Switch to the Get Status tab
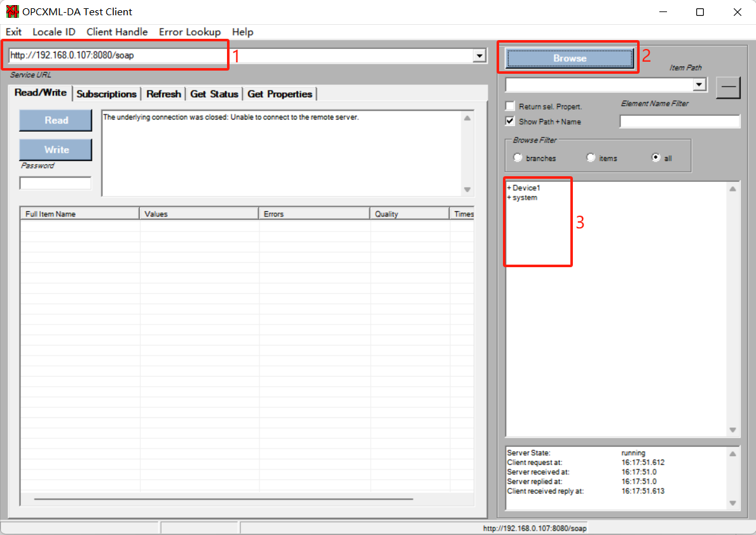The width and height of the screenshot is (756, 535). (x=214, y=94)
